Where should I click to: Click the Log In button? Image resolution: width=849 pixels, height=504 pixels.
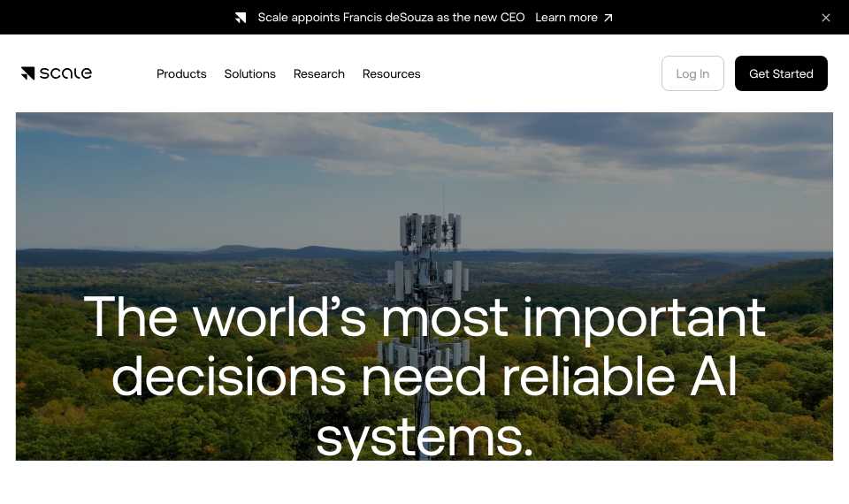coord(692,73)
